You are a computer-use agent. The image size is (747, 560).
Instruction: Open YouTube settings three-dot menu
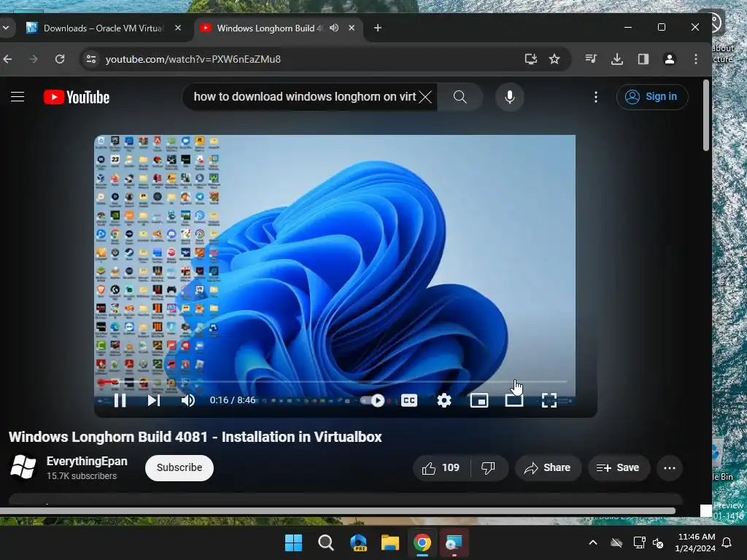[595, 97]
